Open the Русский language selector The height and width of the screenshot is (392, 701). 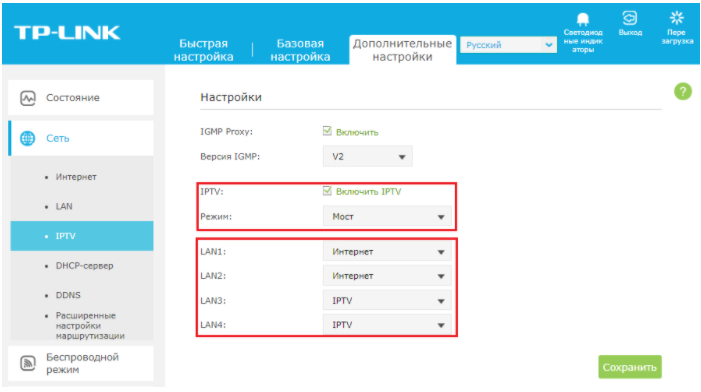(508, 45)
